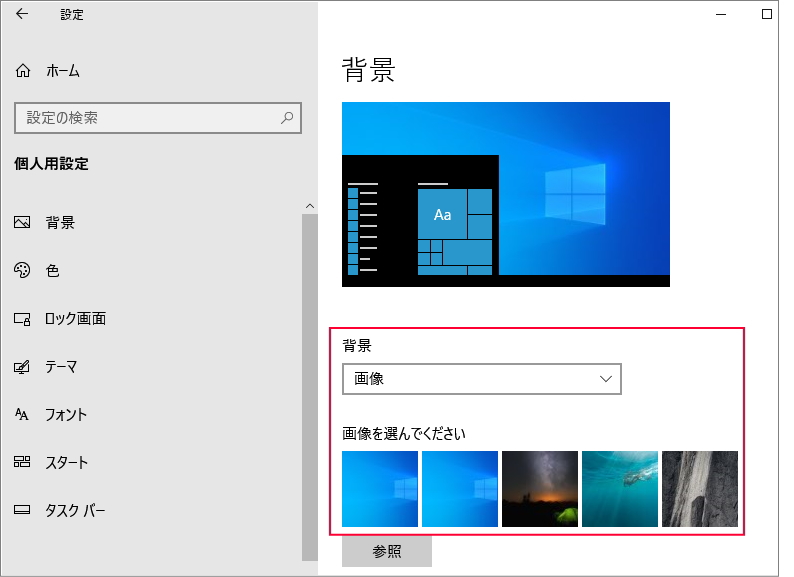Viewport: 794px width, 577px height.
Task: Go to the テーマ settings page
Action: [x=61, y=367]
